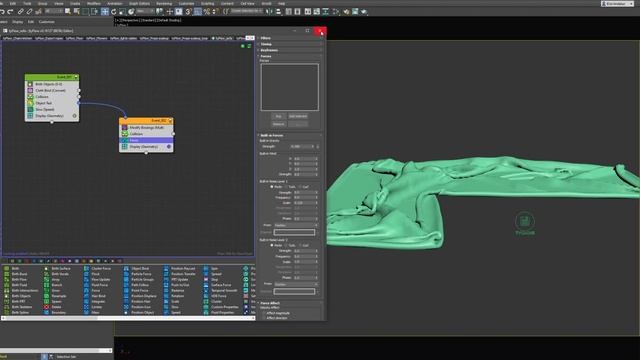The image size is (640, 360).
Task: Click the Pick button under Forces list
Action: point(278,116)
